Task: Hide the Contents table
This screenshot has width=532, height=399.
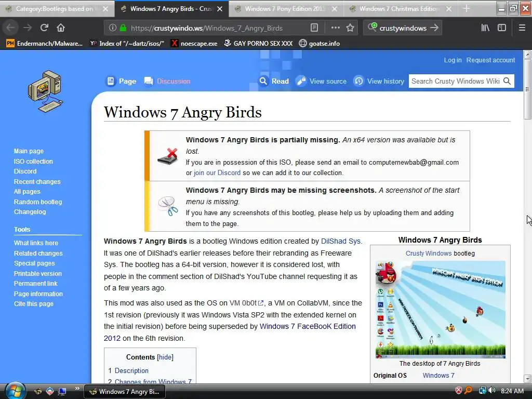Action: coord(165,357)
